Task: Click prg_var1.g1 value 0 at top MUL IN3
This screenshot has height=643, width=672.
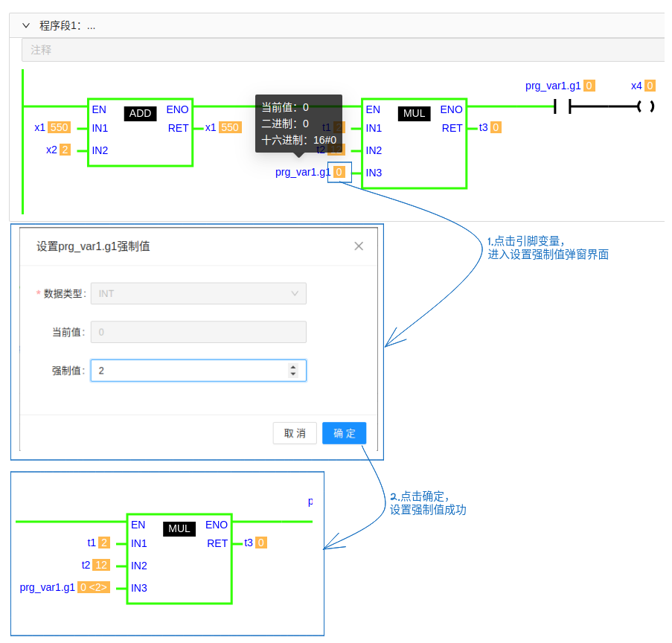Action: (339, 172)
